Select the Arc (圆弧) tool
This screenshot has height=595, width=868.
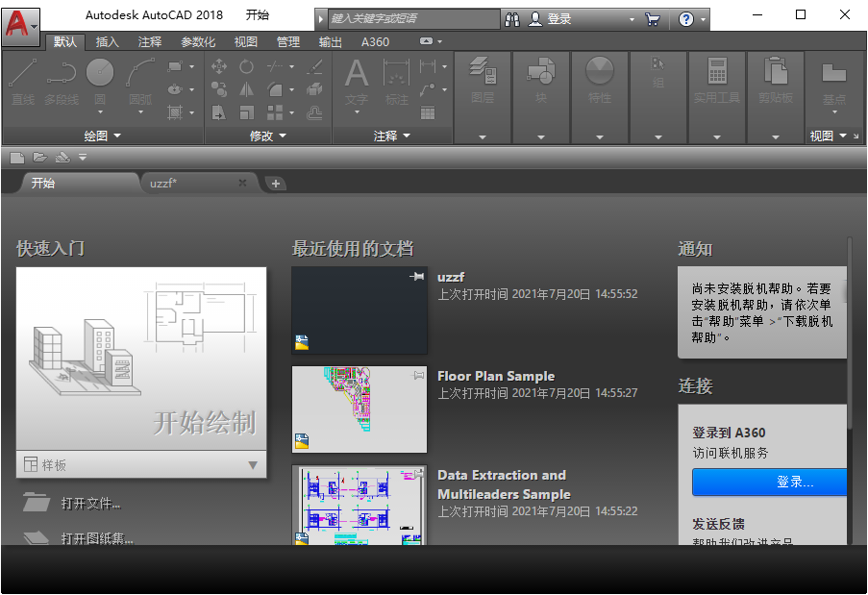(140, 83)
